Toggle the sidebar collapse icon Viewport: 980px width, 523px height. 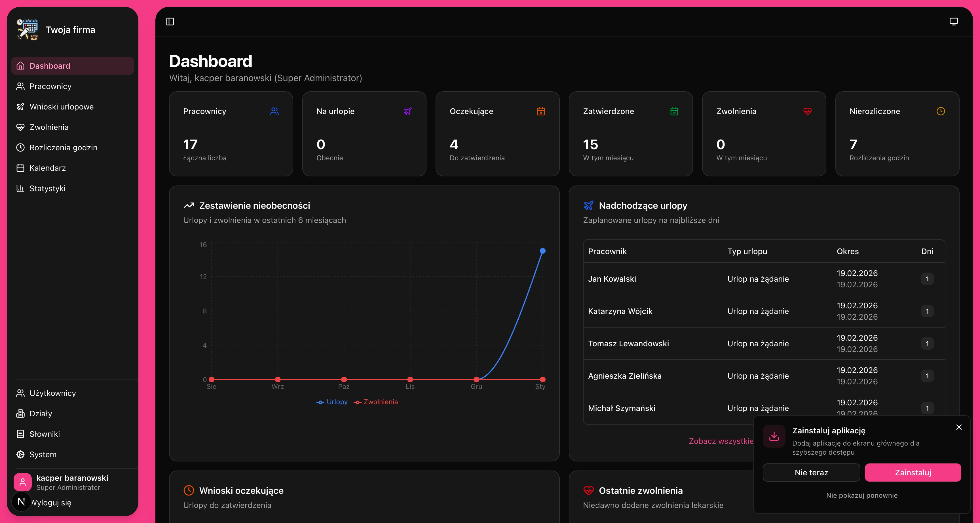tap(170, 22)
